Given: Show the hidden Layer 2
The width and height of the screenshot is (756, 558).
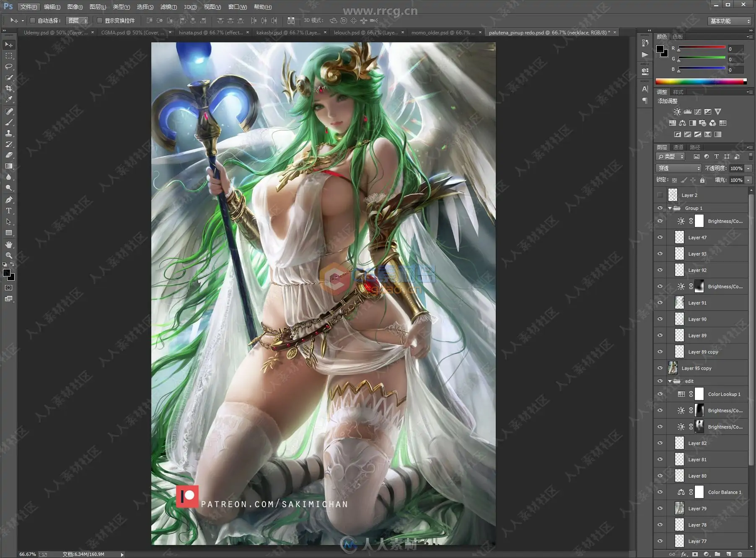Looking at the screenshot, I should (x=660, y=195).
